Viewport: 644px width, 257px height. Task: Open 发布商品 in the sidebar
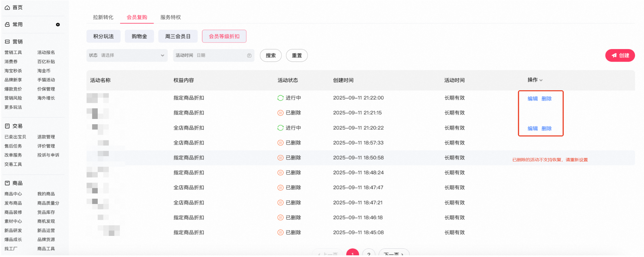13,203
